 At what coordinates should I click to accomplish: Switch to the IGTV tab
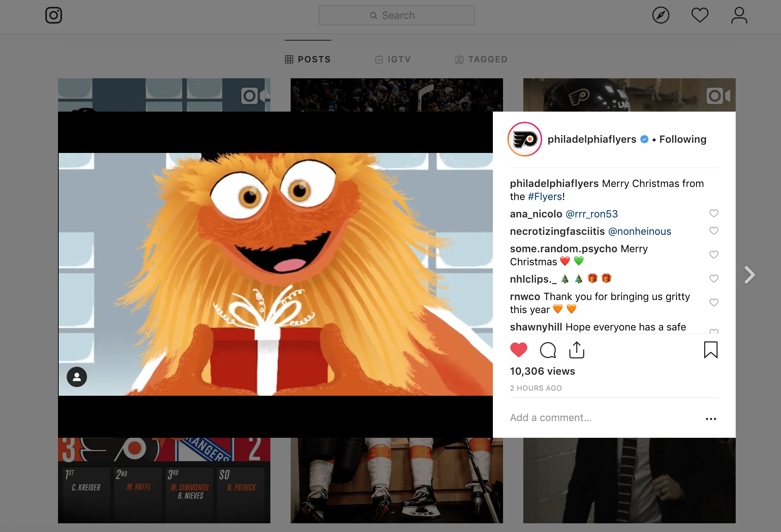(393, 59)
